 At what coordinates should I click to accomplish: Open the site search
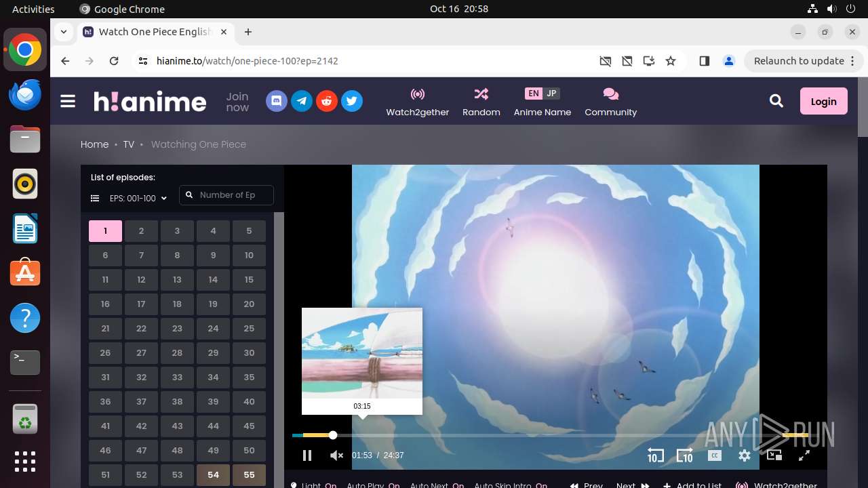tap(776, 101)
